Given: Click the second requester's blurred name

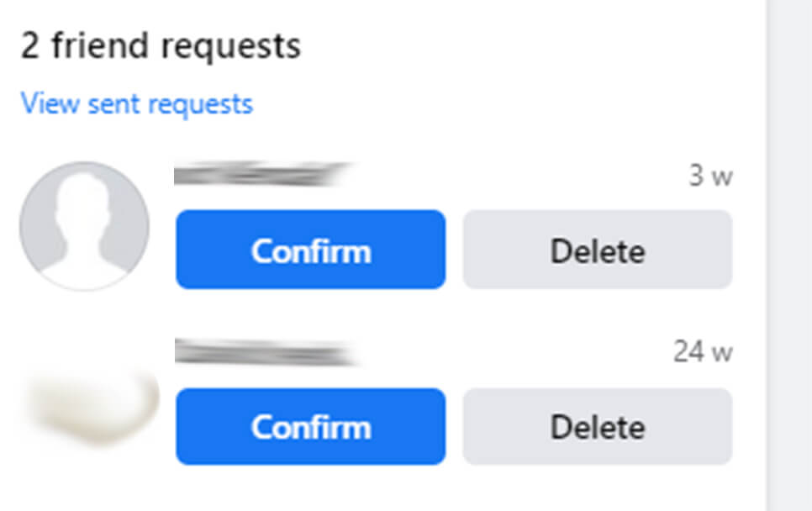Looking at the screenshot, I should coord(261,353).
